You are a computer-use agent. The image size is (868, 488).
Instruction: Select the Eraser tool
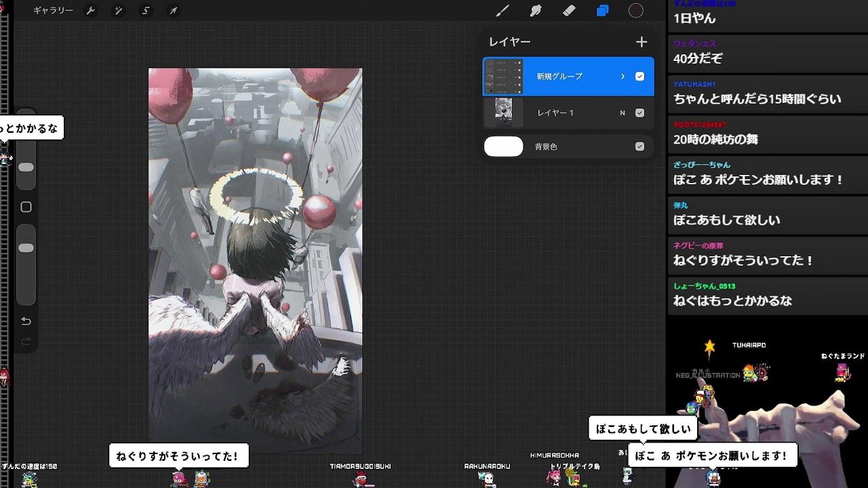tap(569, 11)
